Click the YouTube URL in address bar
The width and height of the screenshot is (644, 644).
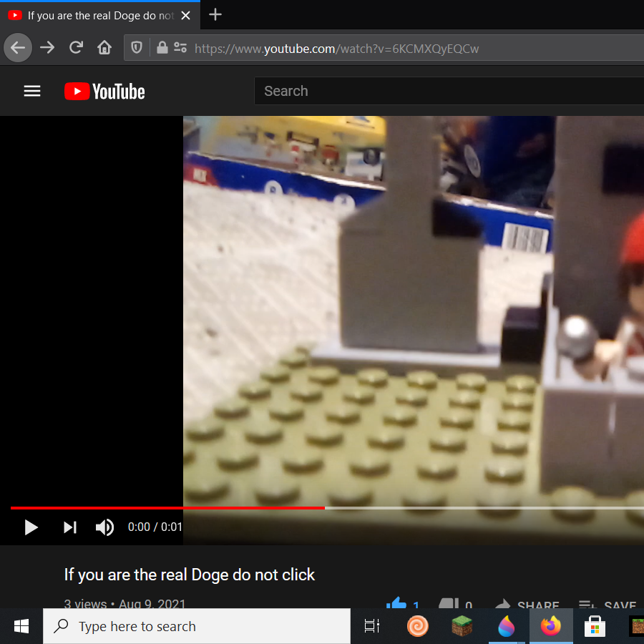[x=336, y=49]
